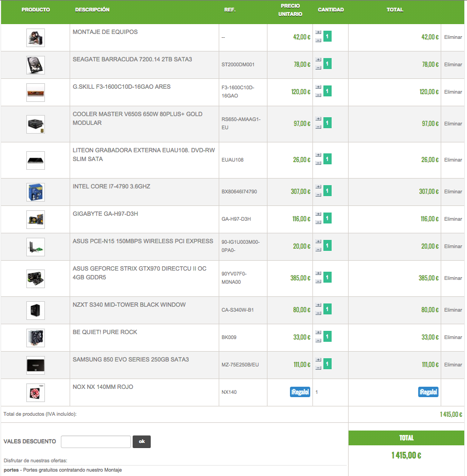Click Eliminar for NZXT S340

tap(453, 310)
